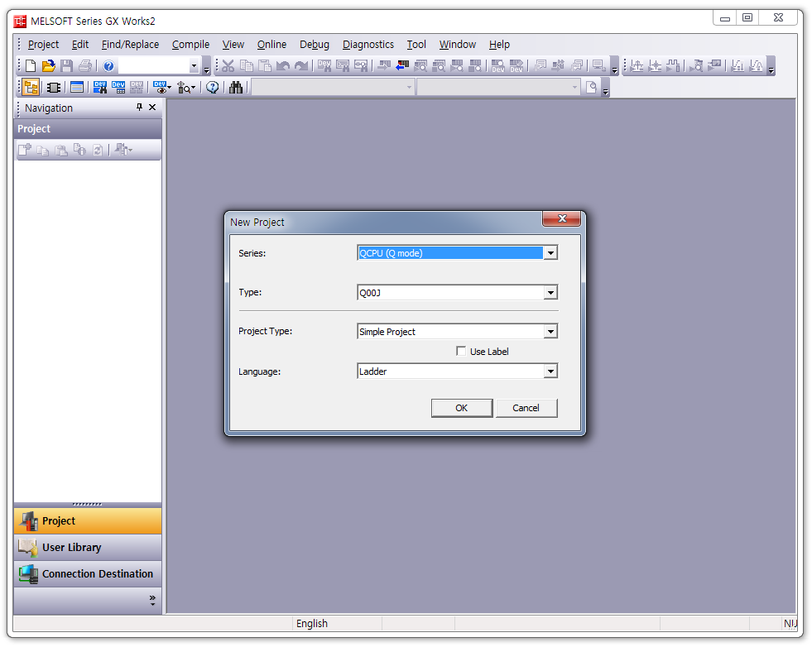Switch to Connection Destination view
This screenshot has width=812, height=647.
click(x=88, y=573)
